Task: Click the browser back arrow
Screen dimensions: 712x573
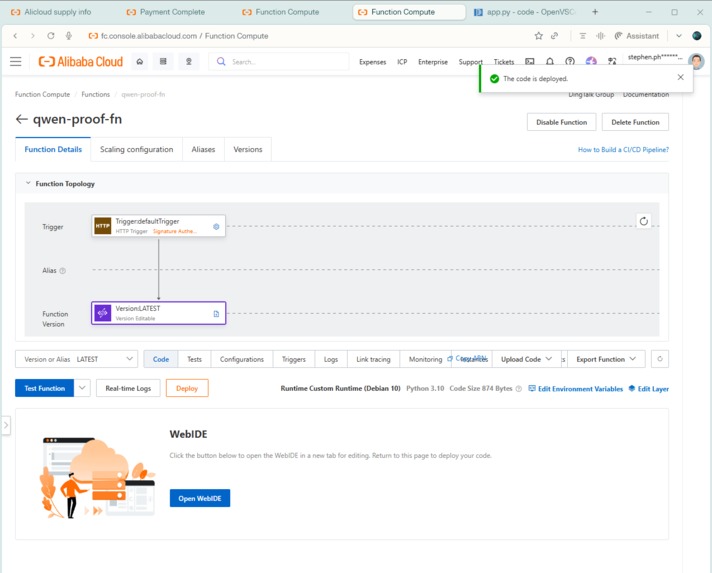Action: 15,36
